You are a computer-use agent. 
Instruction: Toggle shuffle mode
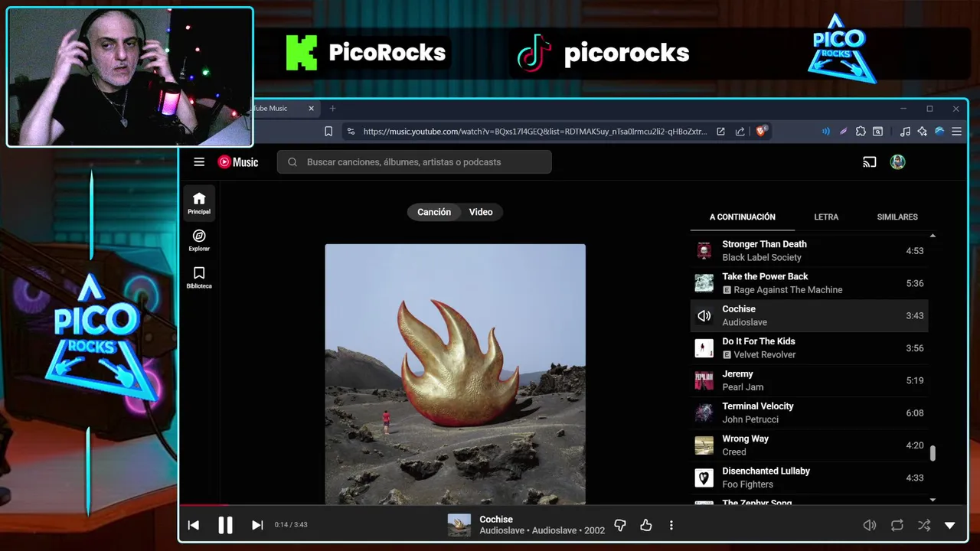pyautogui.click(x=924, y=525)
